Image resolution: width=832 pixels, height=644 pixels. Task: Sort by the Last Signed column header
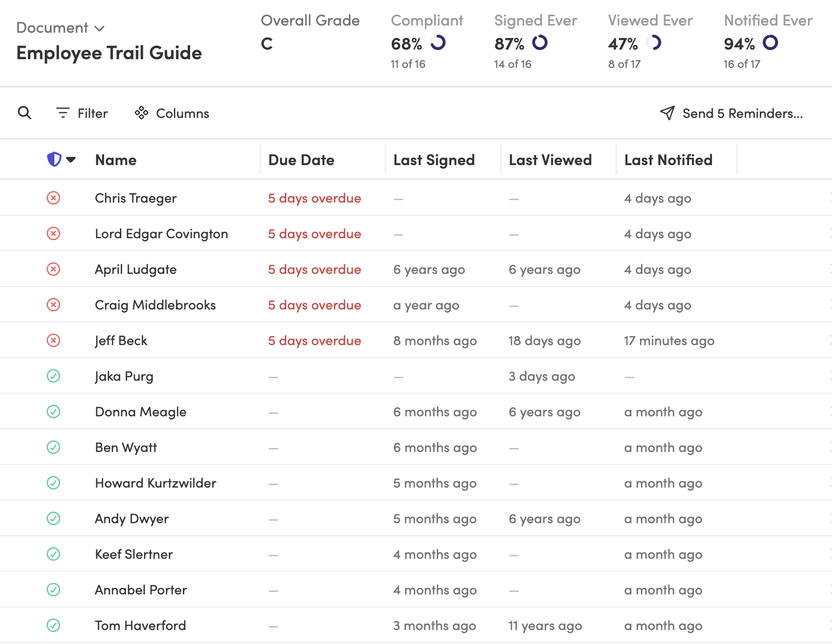[x=434, y=160]
